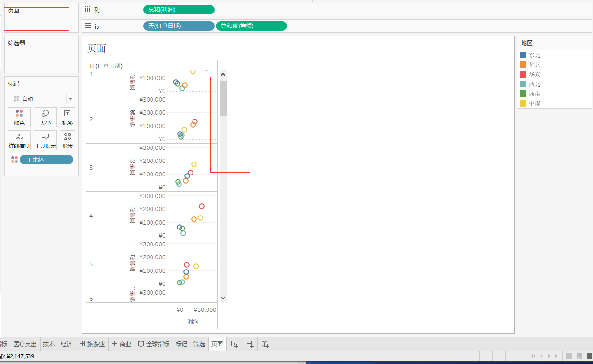
Task: Click the day 3 row header
Action: 91,167
